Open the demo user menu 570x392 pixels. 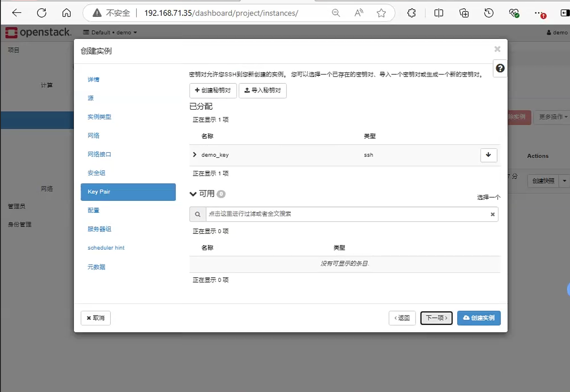point(557,32)
